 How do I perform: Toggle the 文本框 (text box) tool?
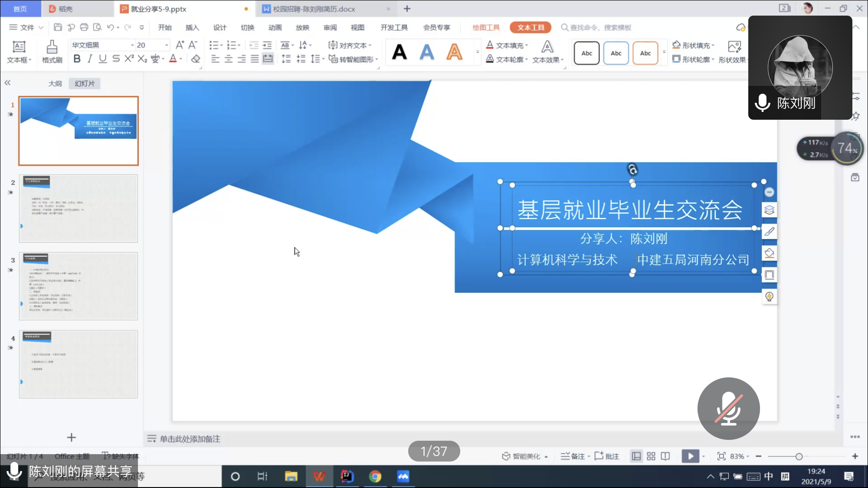18,52
